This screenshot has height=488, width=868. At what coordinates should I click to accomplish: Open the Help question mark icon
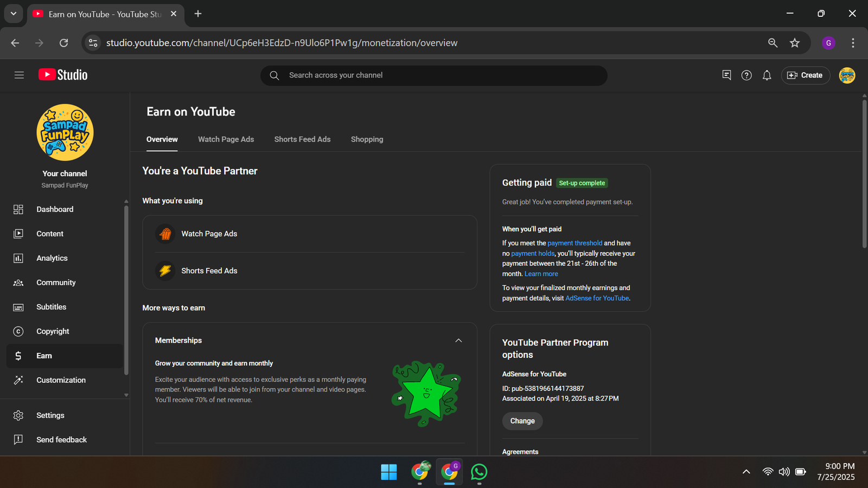point(746,75)
